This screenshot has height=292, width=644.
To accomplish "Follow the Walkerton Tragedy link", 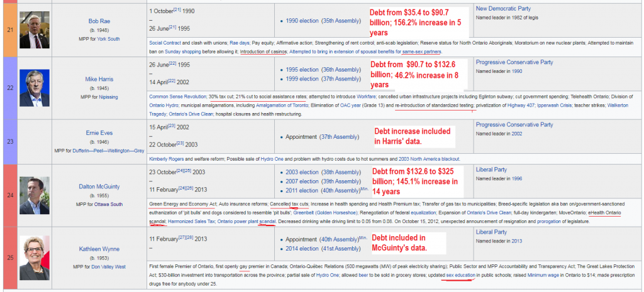I will click(610, 105).
